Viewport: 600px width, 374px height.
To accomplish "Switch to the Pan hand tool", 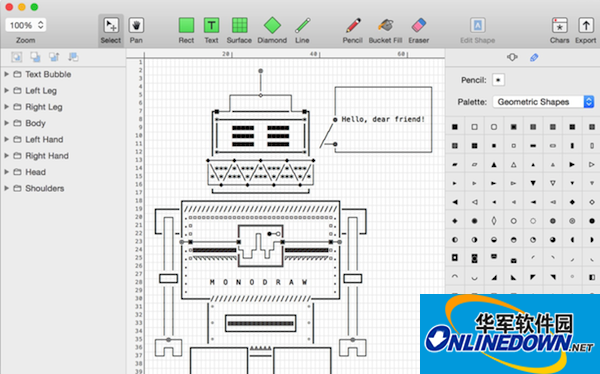I will click(x=136, y=31).
